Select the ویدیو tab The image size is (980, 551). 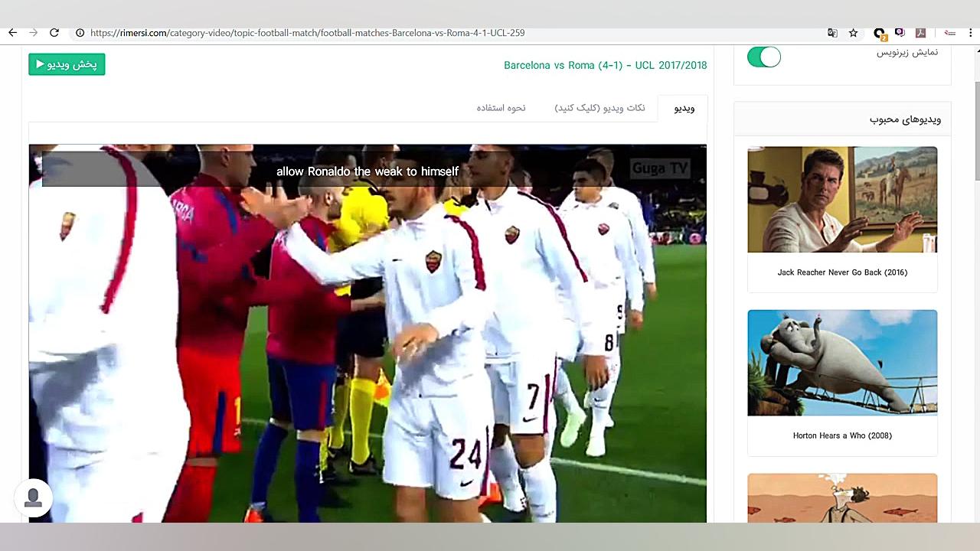tap(684, 108)
